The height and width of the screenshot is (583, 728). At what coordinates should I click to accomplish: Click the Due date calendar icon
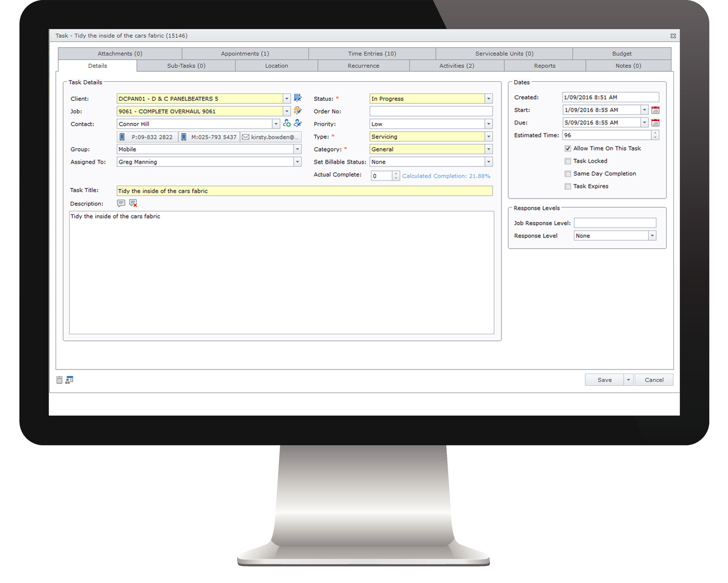pyautogui.click(x=655, y=123)
